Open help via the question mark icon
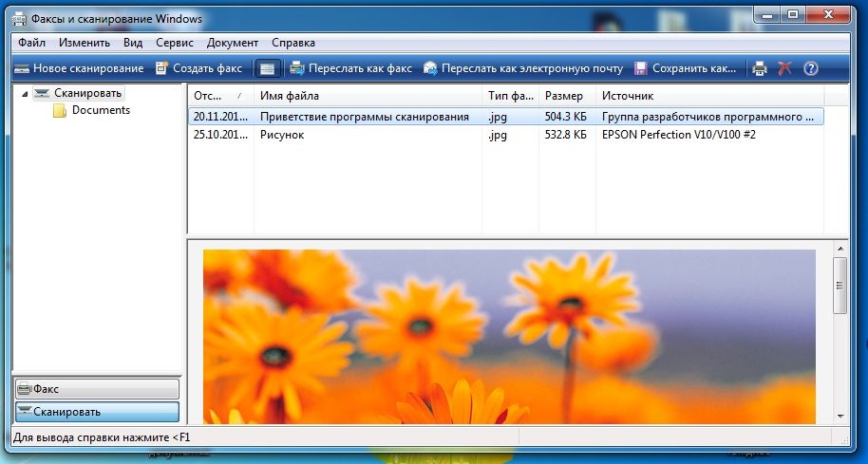 [810, 68]
